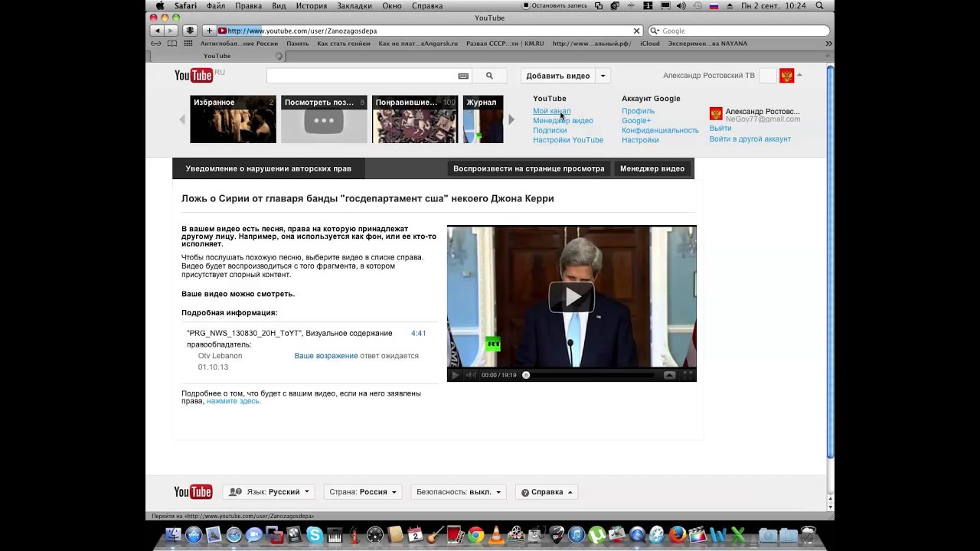
Task: Open the Apple menu
Action: click(x=160, y=5)
